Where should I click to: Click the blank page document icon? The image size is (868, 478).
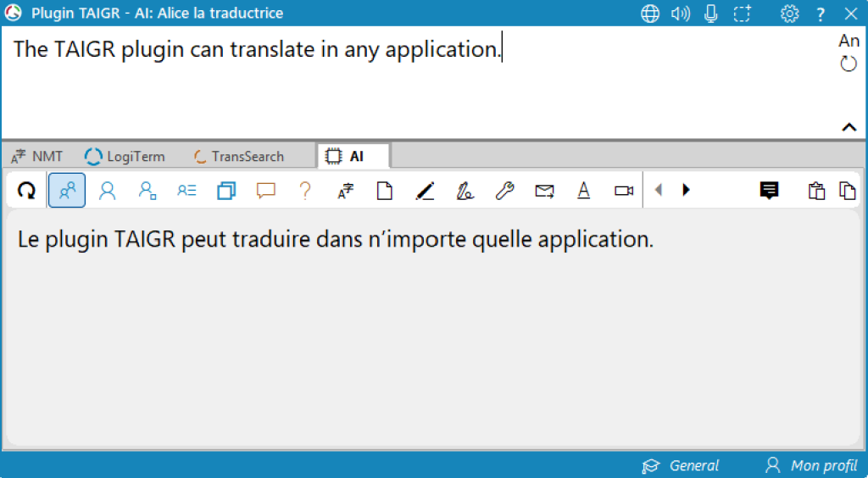385,191
